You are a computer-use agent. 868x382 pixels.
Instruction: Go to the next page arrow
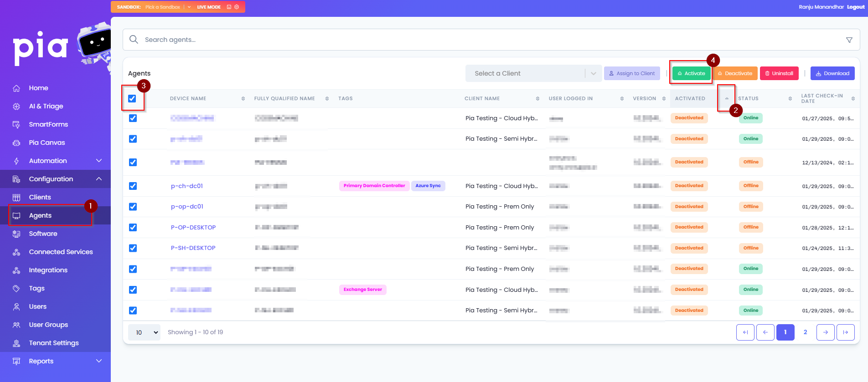[825, 332]
